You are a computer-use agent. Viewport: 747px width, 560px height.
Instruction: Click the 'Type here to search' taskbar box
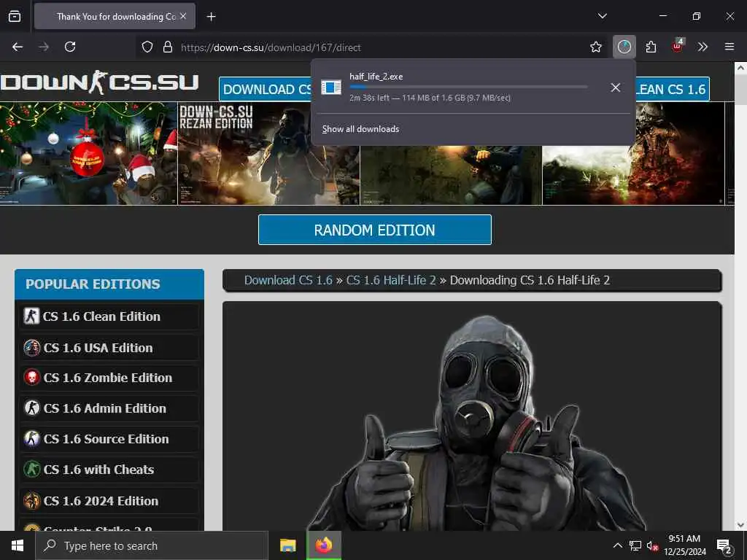152,545
